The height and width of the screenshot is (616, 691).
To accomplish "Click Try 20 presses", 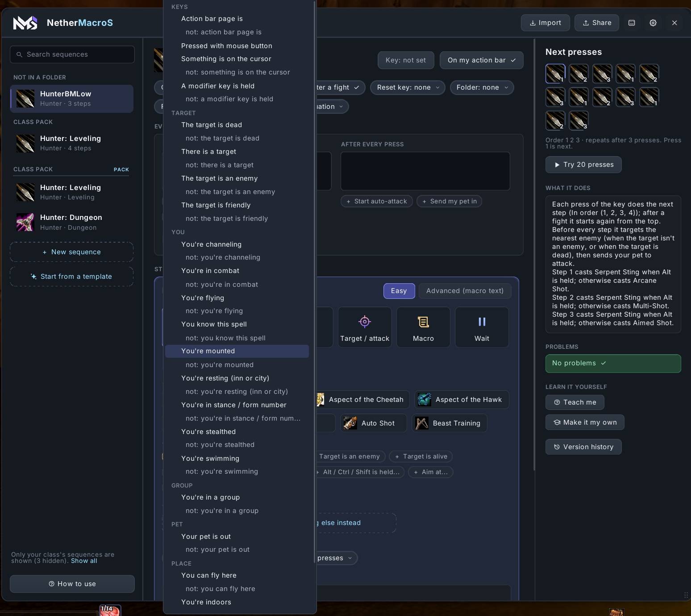I will tap(583, 165).
